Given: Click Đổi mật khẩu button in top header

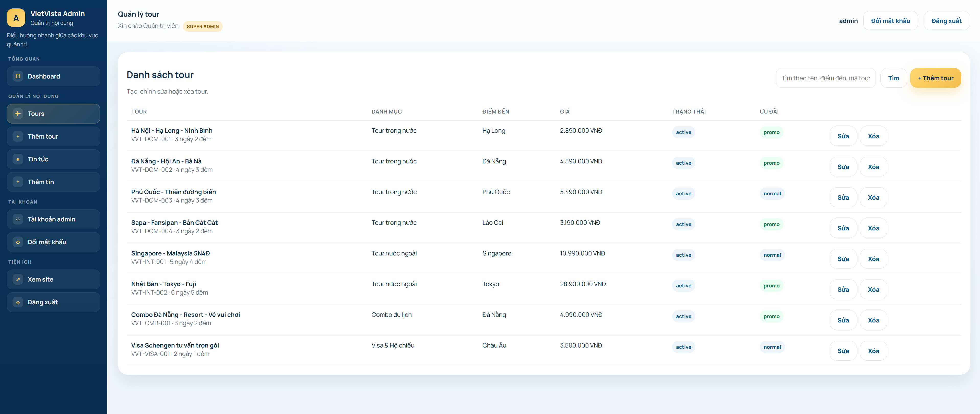Looking at the screenshot, I should point(890,20).
